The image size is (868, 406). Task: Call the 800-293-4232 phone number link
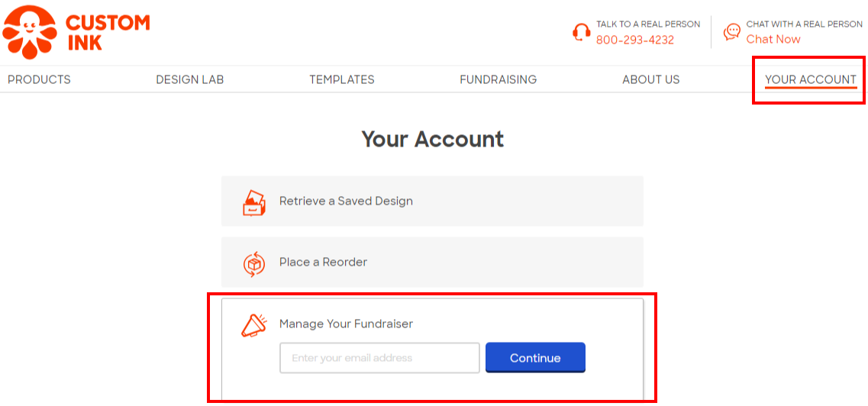[x=634, y=40]
